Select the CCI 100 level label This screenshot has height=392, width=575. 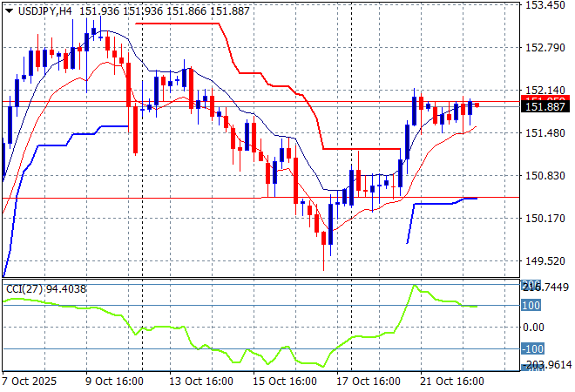point(531,305)
